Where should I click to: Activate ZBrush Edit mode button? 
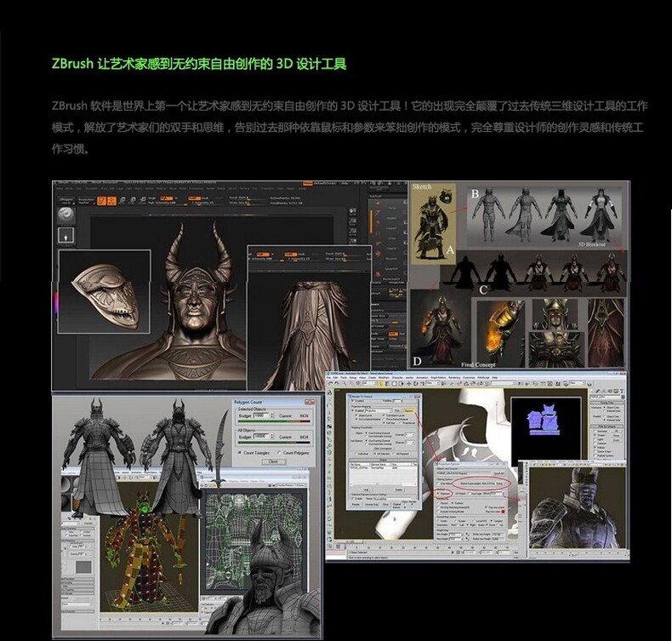click(101, 201)
